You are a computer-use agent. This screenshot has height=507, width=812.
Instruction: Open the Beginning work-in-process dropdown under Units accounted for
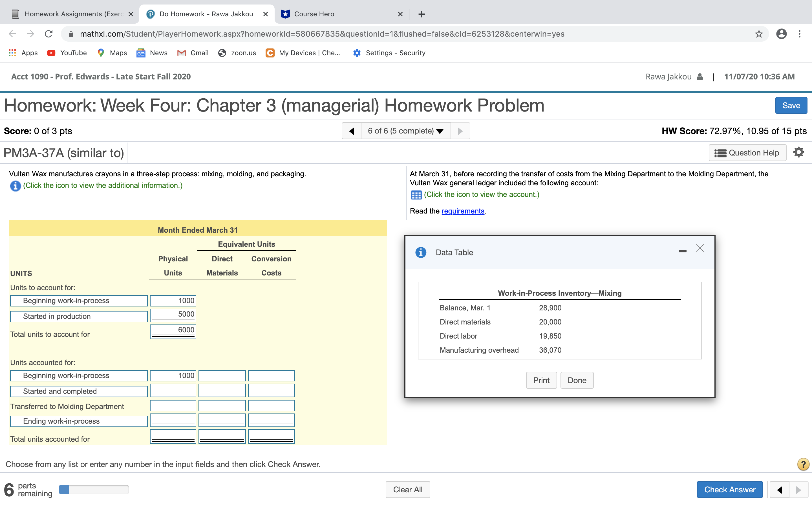79,375
